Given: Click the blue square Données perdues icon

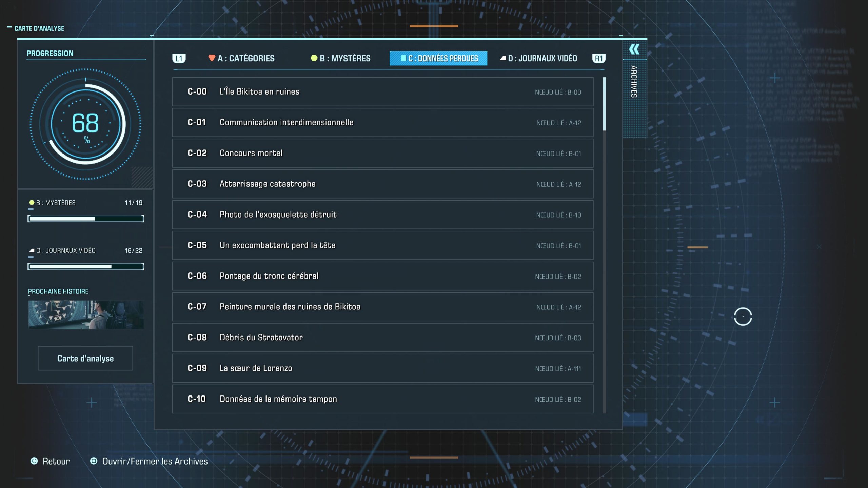Looking at the screenshot, I should click(x=403, y=58).
